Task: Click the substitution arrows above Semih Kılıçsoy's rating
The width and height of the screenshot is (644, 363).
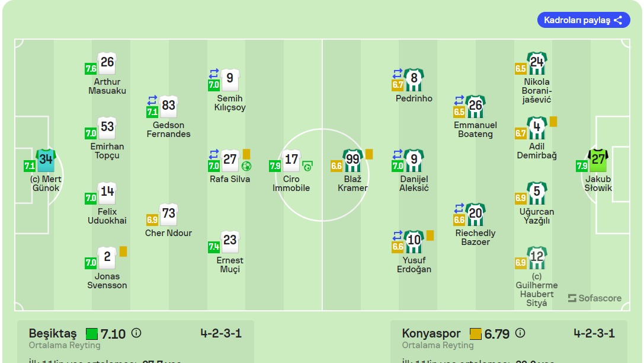Action: (x=214, y=74)
